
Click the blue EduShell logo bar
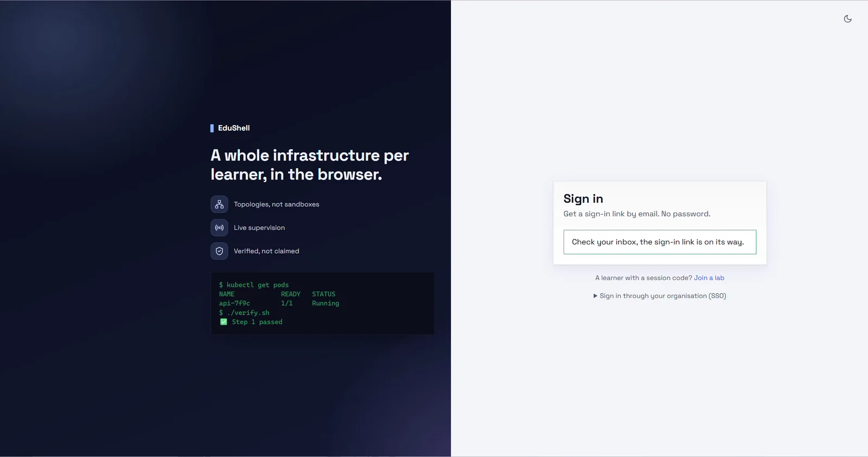click(x=212, y=128)
